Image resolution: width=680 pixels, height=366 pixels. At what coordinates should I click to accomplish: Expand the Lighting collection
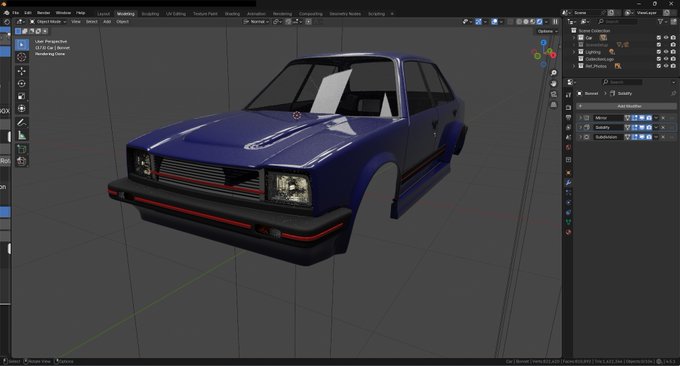(x=574, y=52)
